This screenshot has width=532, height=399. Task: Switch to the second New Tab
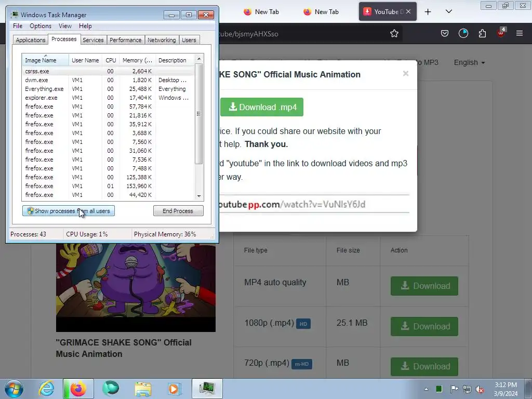pos(321,12)
